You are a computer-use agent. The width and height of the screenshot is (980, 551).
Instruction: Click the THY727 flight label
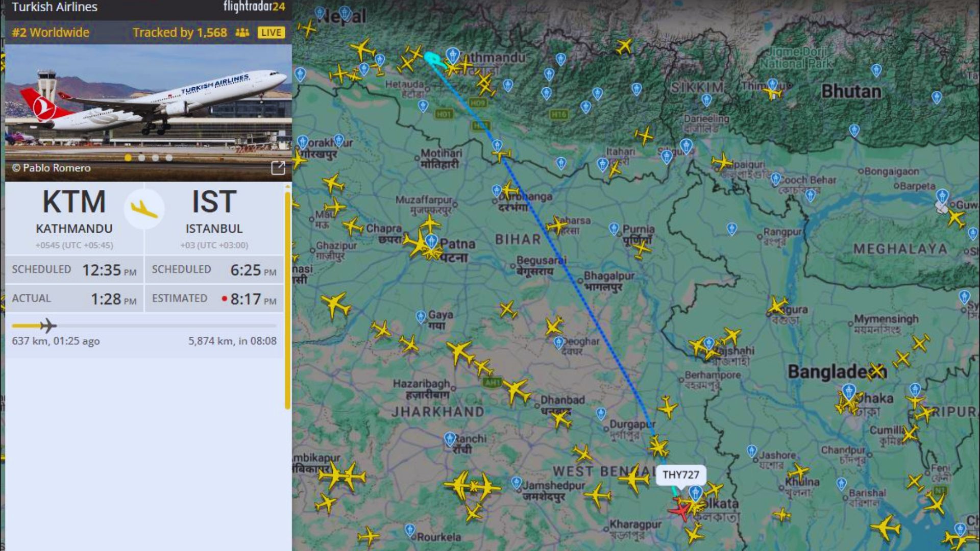coord(680,475)
